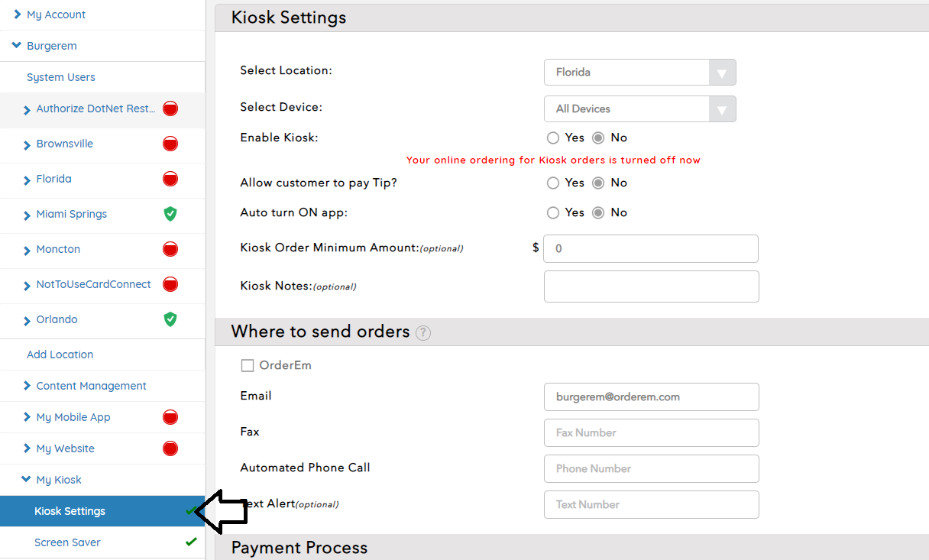The image size is (929, 560).
Task: Check the OrderEm checkbox
Action: coord(248,366)
